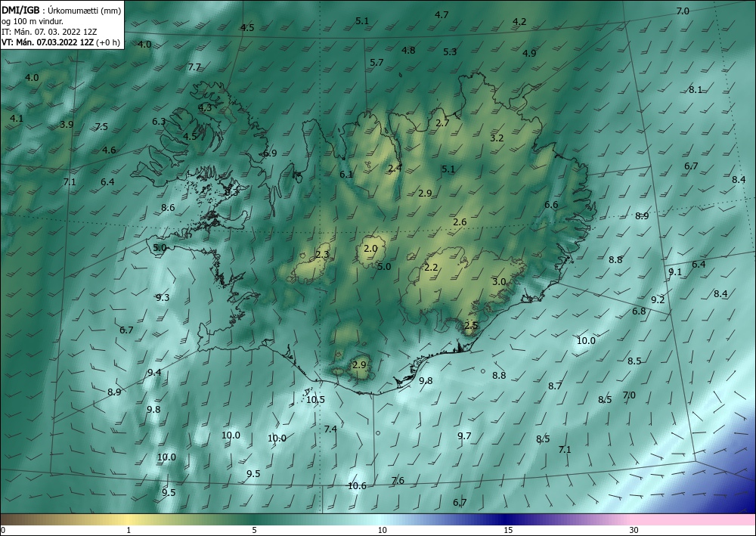Click the map value 4.2

pos(519,22)
